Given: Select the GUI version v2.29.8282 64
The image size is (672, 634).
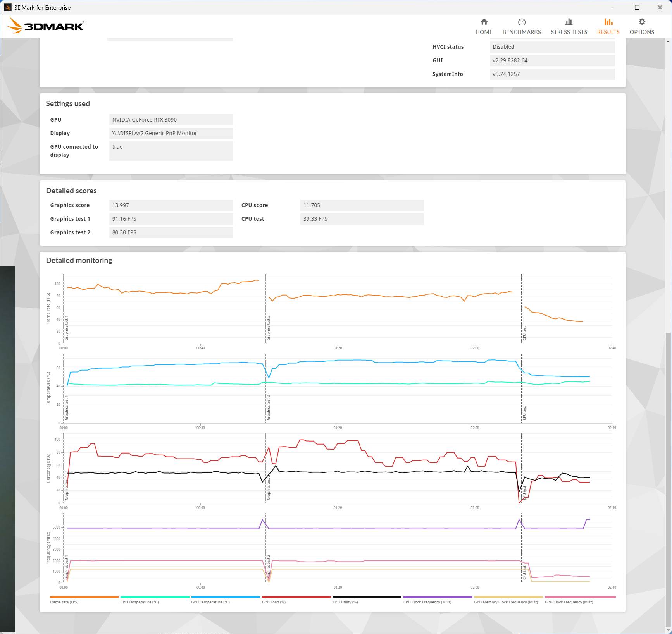Looking at the screenshot, I should click(x=552, y=60).
